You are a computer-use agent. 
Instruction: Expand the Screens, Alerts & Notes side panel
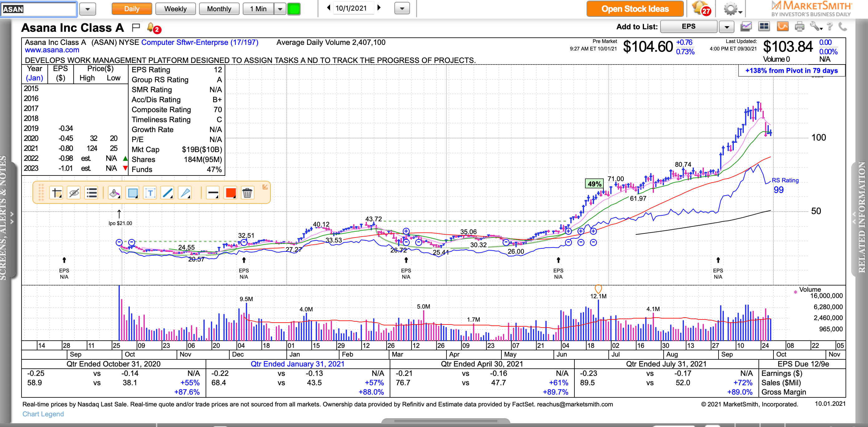[8, 218]
